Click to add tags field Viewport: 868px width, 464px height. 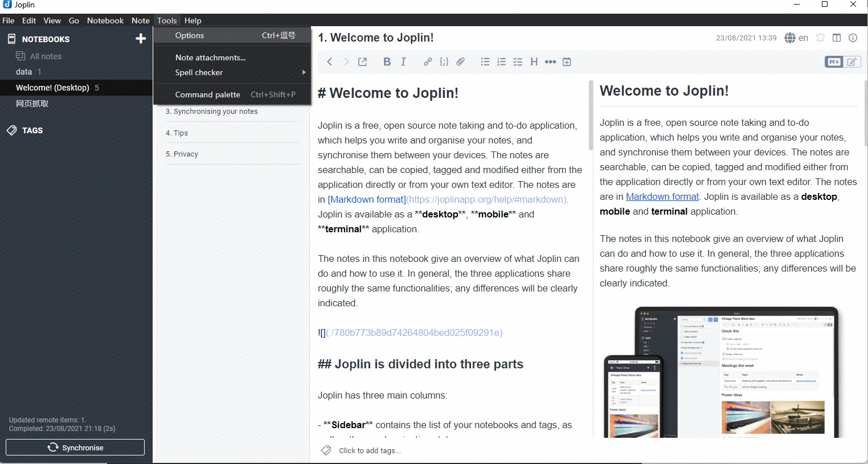(370, 450)
